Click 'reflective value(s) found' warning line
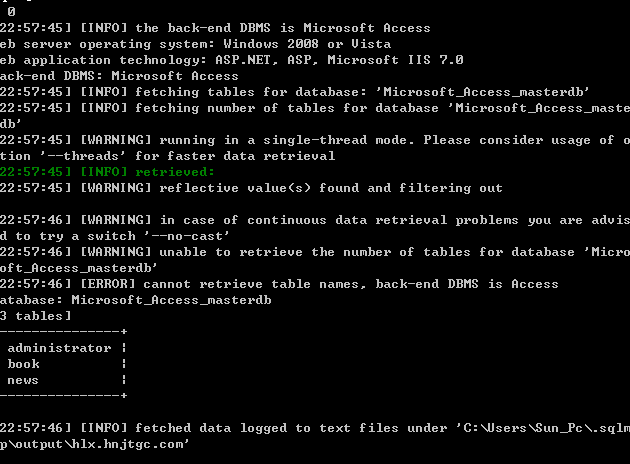630x464 pixels. 251,188
